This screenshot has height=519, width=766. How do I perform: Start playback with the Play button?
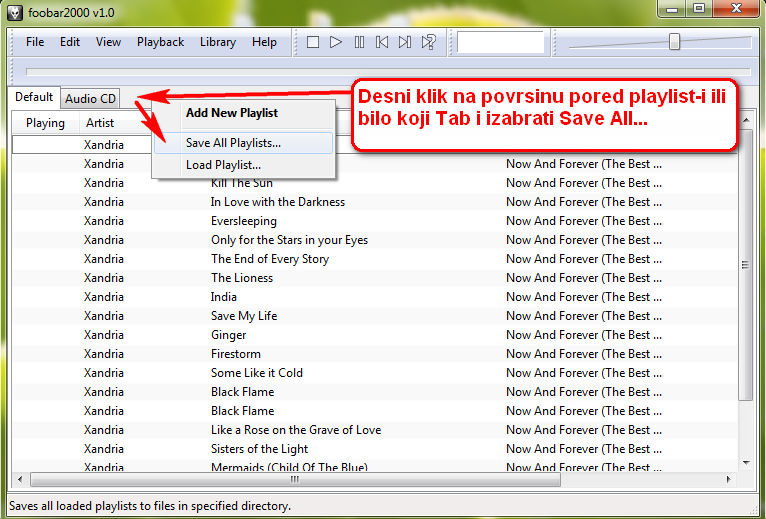336,42
